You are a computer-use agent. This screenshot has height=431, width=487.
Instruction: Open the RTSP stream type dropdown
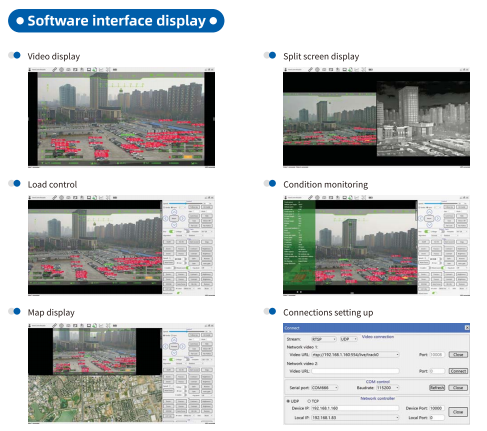point(324,339)
